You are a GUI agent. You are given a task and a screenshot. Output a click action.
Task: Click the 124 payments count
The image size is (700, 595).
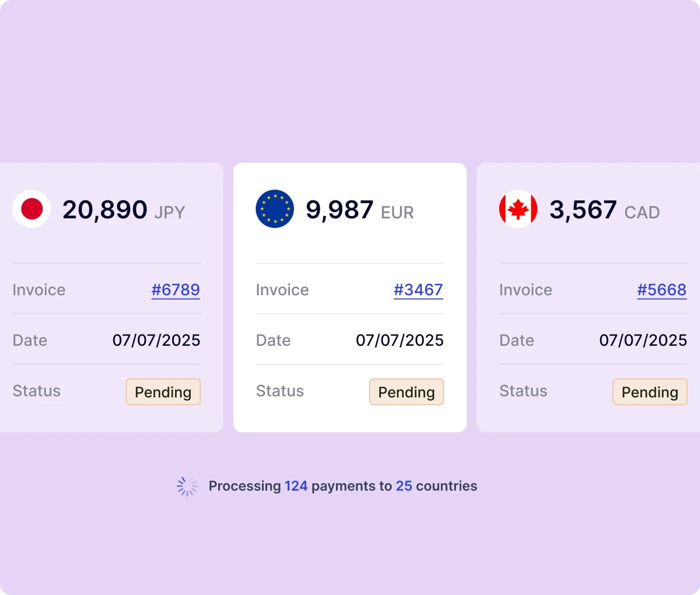(x=296, y=486)
